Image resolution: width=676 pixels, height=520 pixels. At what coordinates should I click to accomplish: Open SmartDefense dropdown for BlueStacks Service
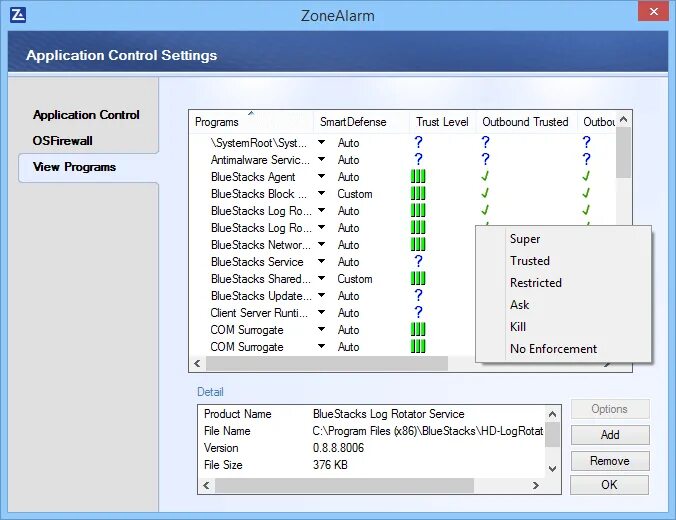tap(322, 261)
